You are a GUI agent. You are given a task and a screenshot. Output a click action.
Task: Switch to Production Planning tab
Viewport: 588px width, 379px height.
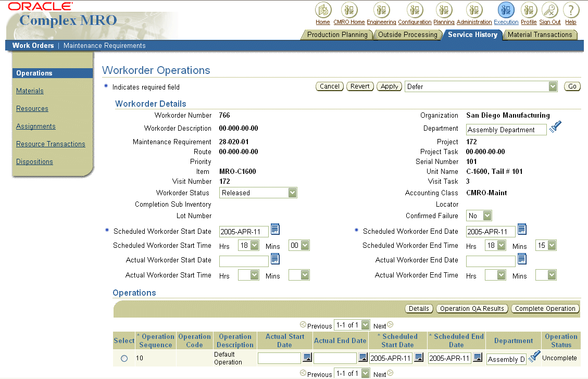(337, 34)
